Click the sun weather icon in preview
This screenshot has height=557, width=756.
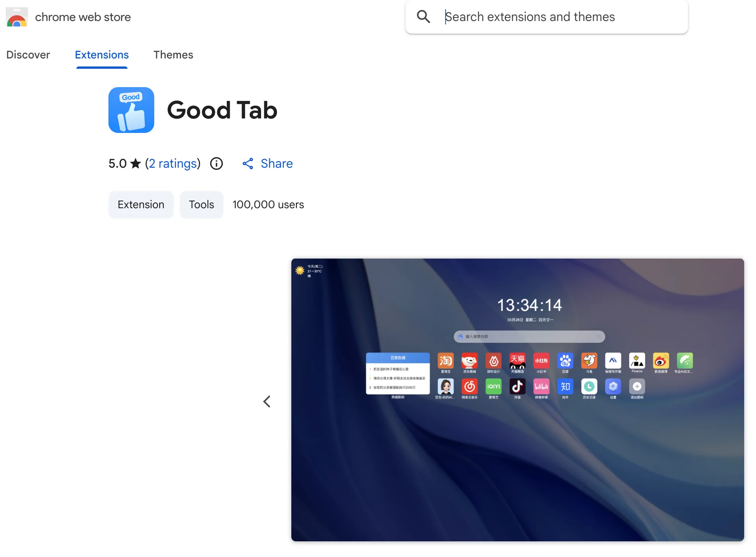click(x=300, y=270)
